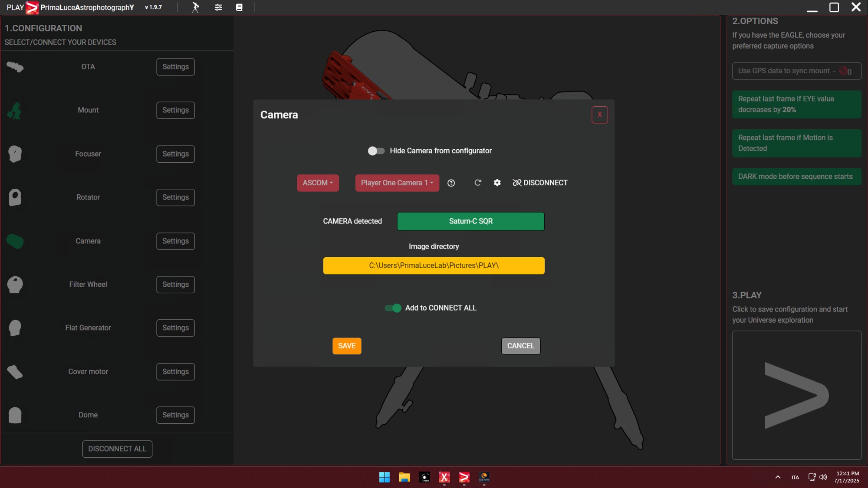Click 'Image directory' label
The width and height of the screenshot is (868, 488).
coord(434,246)
